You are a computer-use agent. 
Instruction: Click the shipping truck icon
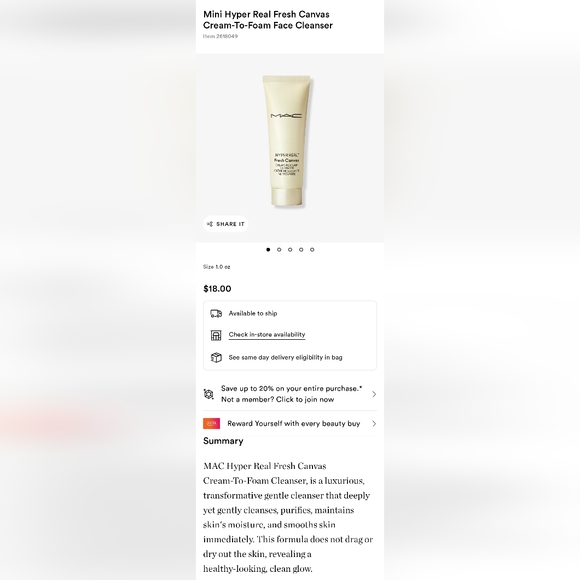tap(216, 314)
